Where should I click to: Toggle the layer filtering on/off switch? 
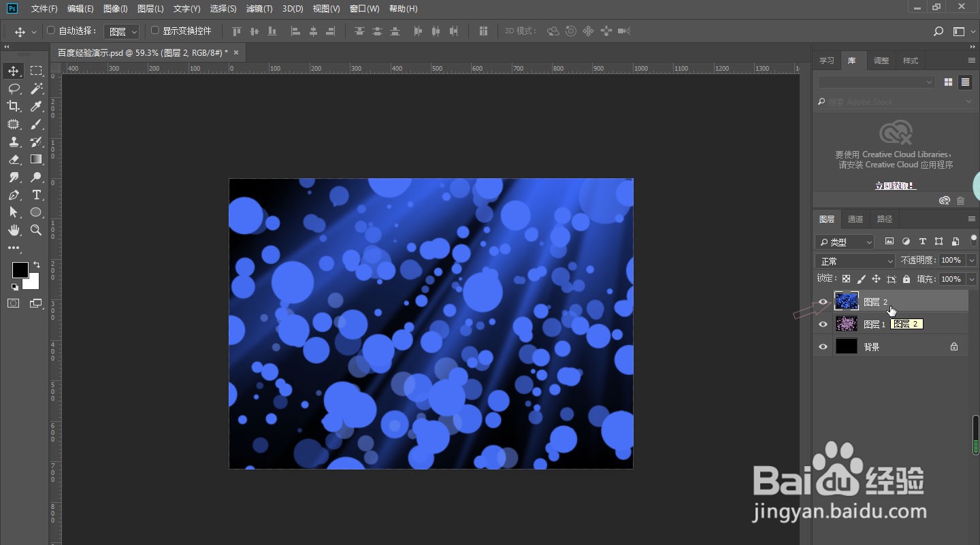(974, 240)
